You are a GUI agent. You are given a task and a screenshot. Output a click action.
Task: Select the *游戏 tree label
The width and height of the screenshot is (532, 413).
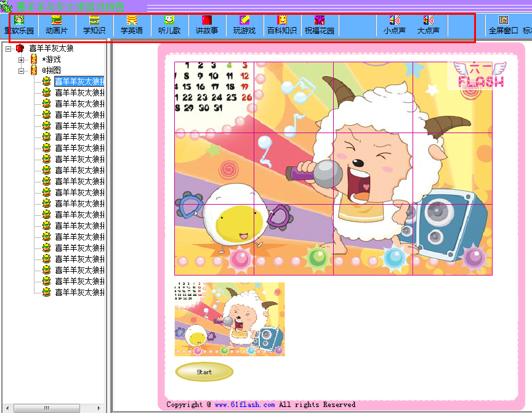click(x=51, y=59)
